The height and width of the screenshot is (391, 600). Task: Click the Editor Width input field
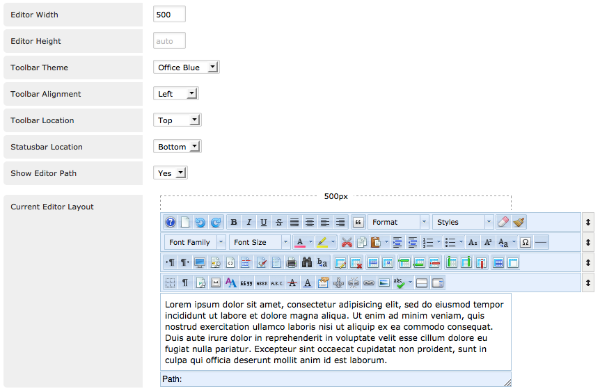pyautogui.click(x=169, y=15)
